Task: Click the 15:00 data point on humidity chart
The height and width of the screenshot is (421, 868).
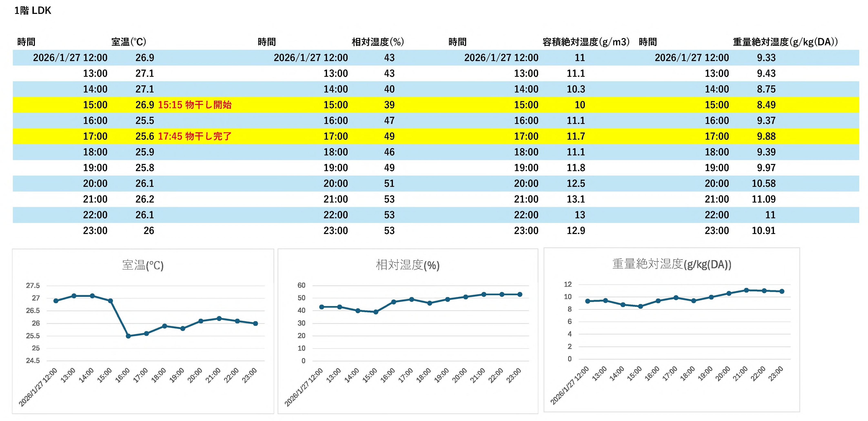Action: (x=376, y=312)
